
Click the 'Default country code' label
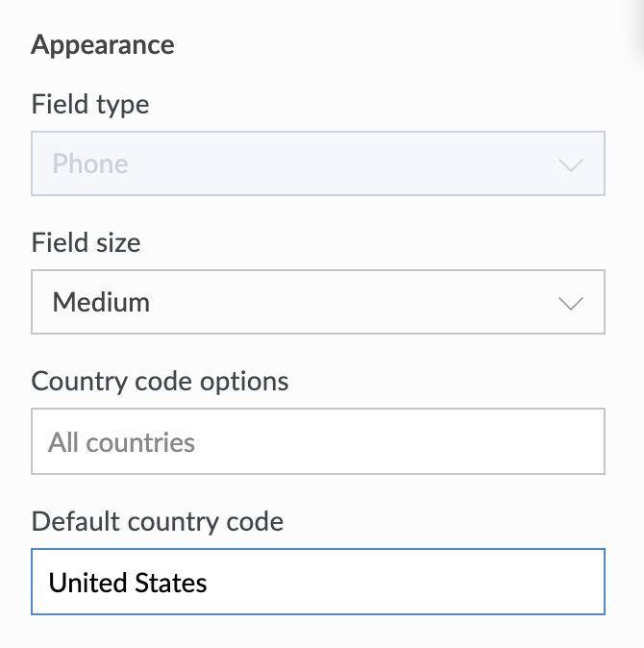(158, 522)
